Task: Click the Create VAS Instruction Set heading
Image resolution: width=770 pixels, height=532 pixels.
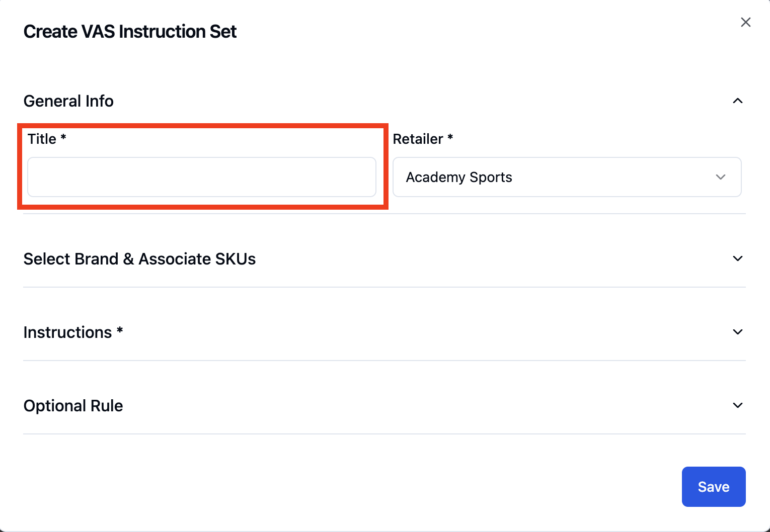Action: pyautogui.click(x=130, y=32)
